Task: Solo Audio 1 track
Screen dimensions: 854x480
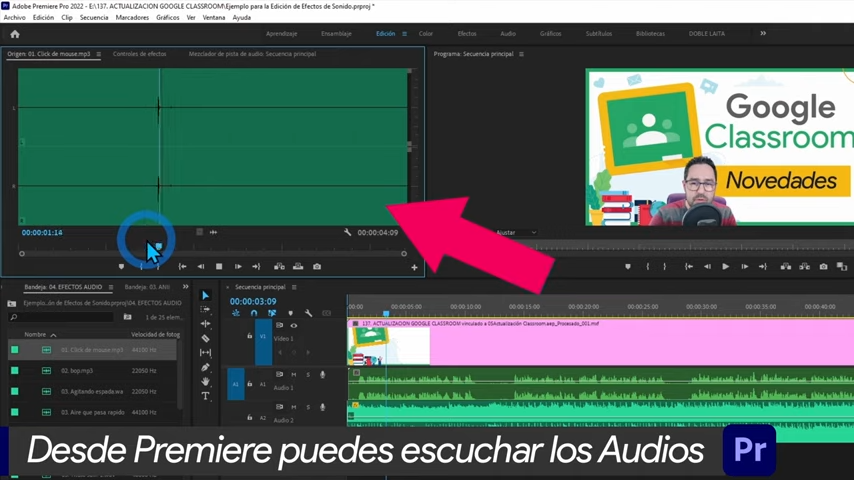Action: coord(308,374)
